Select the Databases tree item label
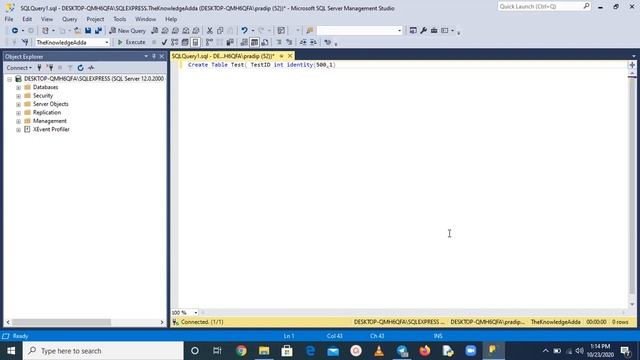 (x=46, y=87)
